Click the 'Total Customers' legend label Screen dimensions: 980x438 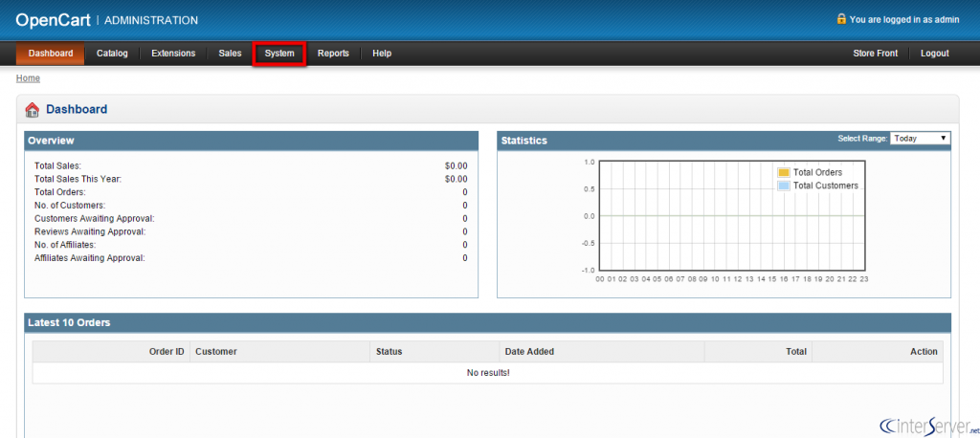[x=826, y=186]
